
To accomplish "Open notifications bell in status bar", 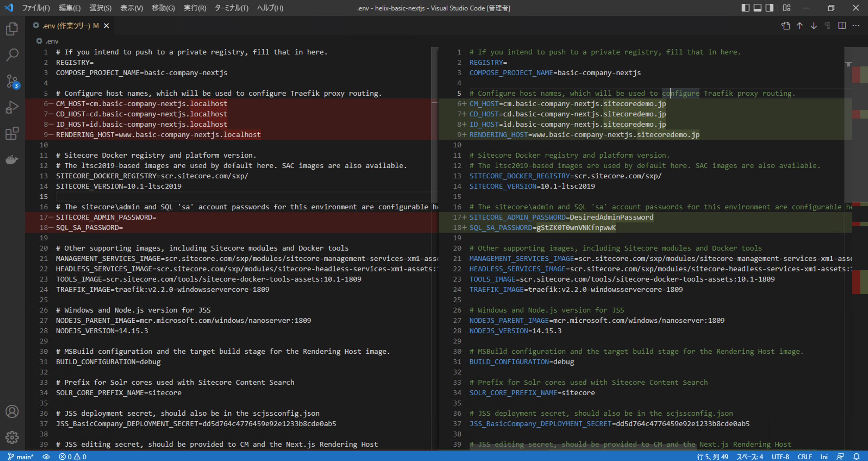I will click(x=856, y=457).
